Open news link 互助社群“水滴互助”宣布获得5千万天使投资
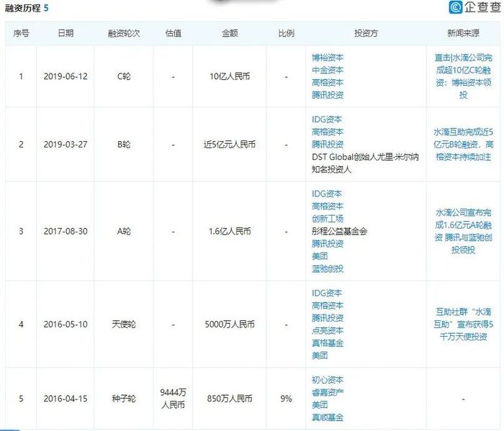 pyautogui.click(x=463, y=325)
